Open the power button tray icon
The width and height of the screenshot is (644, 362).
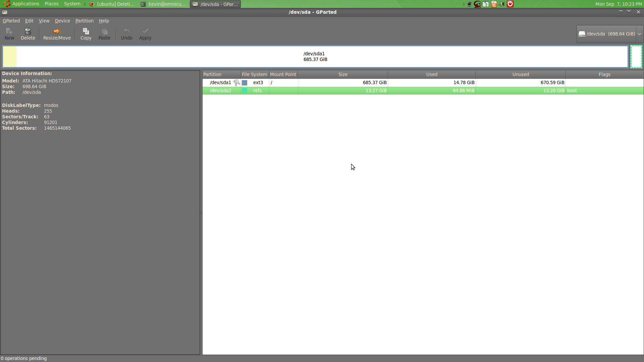click(510, 4)
